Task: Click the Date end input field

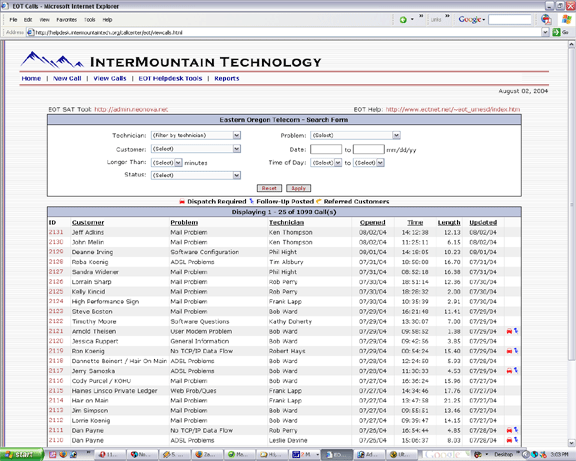Action: 369,149
